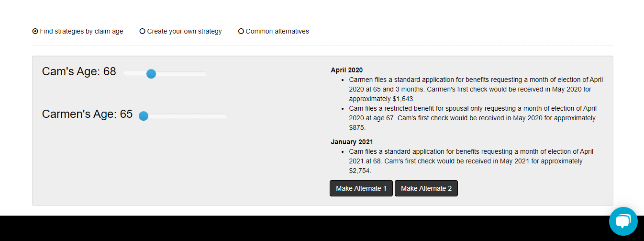Select the 'Common alternatives' radio button

(241, 31)
